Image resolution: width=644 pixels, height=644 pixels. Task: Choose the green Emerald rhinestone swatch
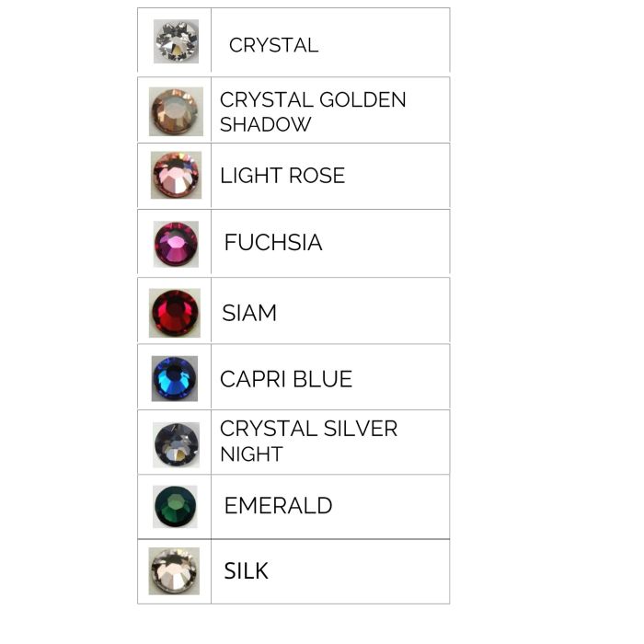(x=175, y=506)
